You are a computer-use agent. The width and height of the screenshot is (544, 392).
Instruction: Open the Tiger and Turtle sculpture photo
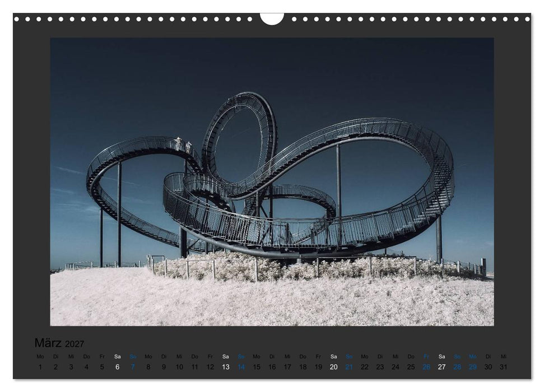click(272, 182)
